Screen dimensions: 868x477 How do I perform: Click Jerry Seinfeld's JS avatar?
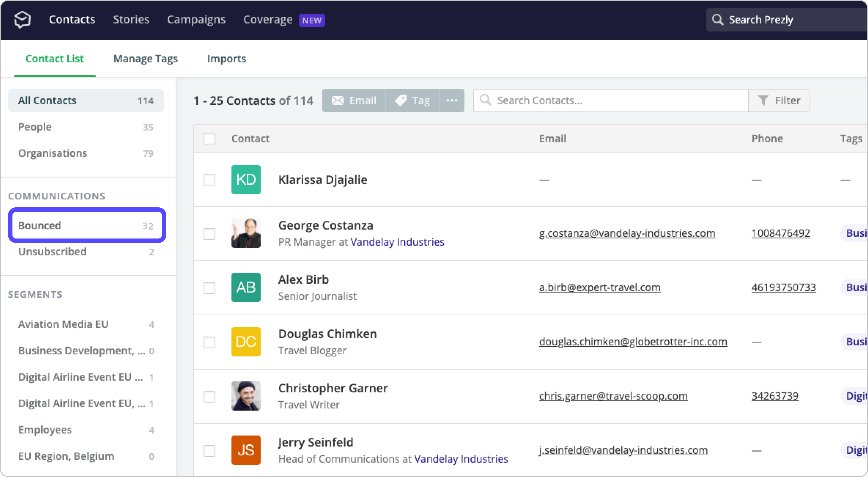pyautogui.click(x=246, y=450)
